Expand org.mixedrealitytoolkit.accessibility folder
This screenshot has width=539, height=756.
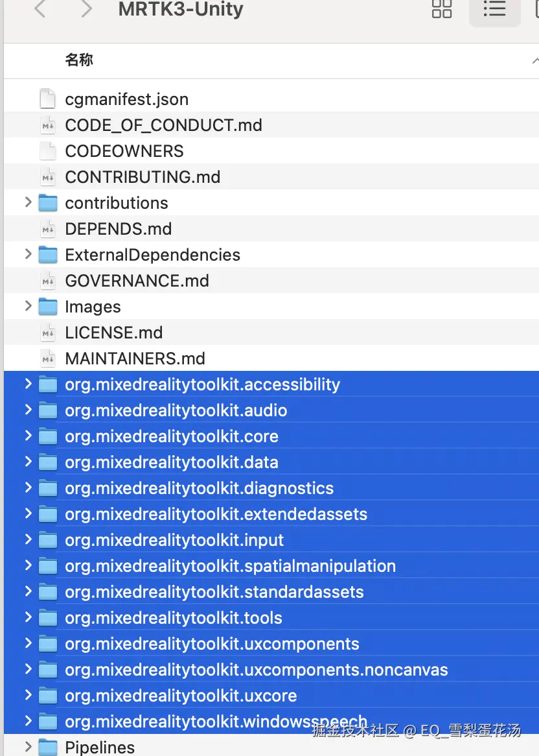pos(28,384)
